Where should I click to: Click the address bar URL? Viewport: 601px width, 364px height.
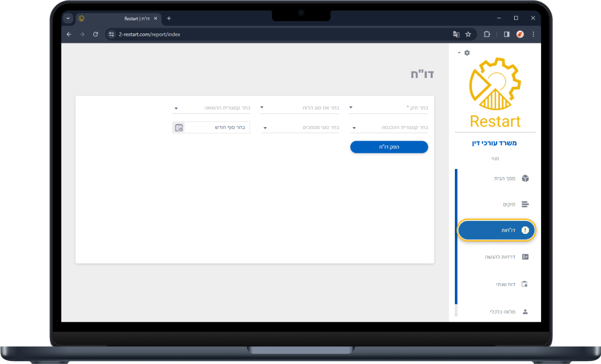click(x=150, y=35)
